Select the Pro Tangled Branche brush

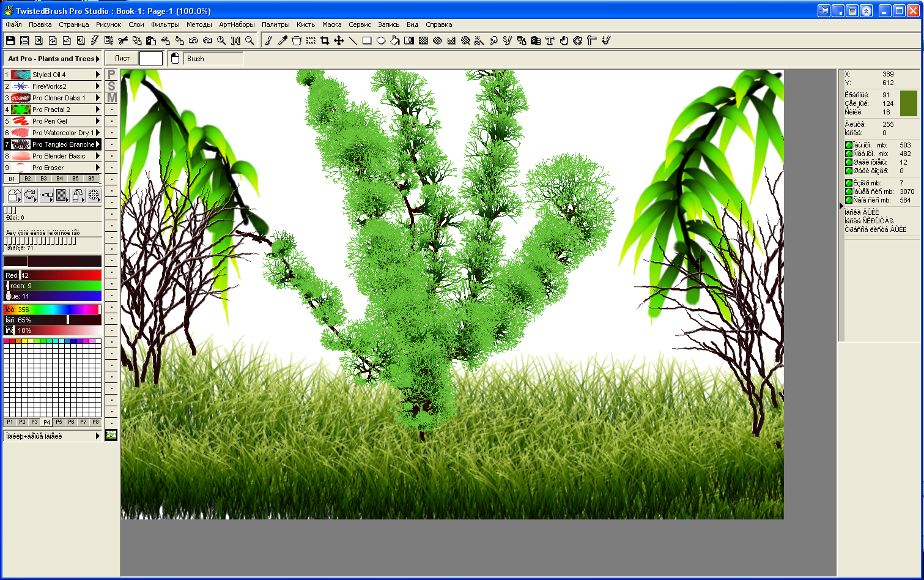pos(52,144)
